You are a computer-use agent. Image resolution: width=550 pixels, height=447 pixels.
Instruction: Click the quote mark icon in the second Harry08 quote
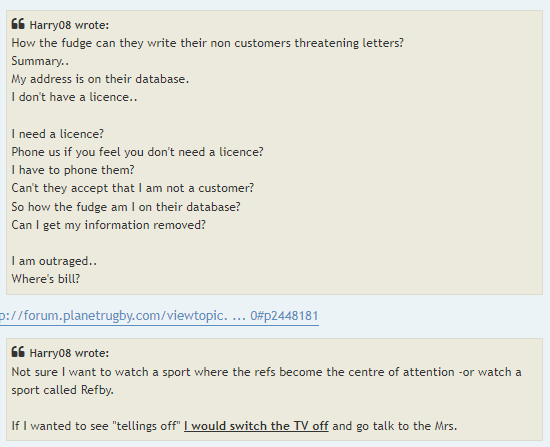(x=18, y=352)
